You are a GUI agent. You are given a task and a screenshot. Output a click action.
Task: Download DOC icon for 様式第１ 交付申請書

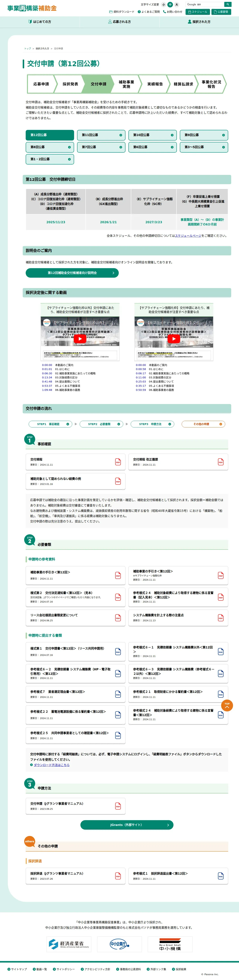[118, 652]
